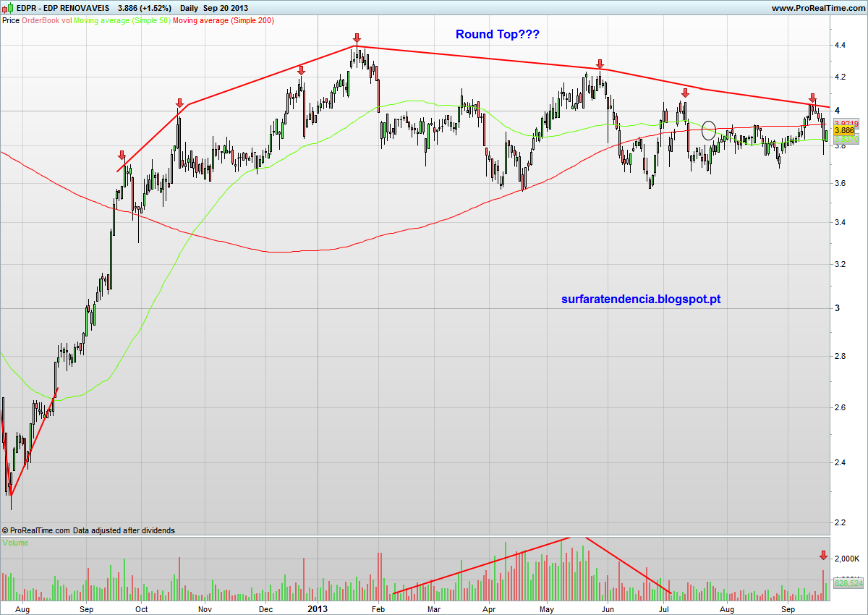Select the Moving average (Simple 50) legend label
868x615 pixels.
click(x=122, y=20)
